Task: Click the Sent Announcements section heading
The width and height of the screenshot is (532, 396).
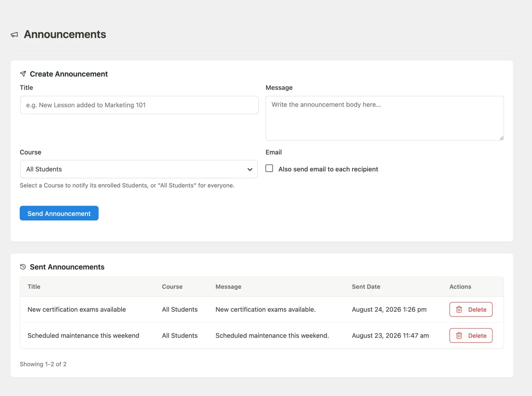Action: tap(67, 267)
